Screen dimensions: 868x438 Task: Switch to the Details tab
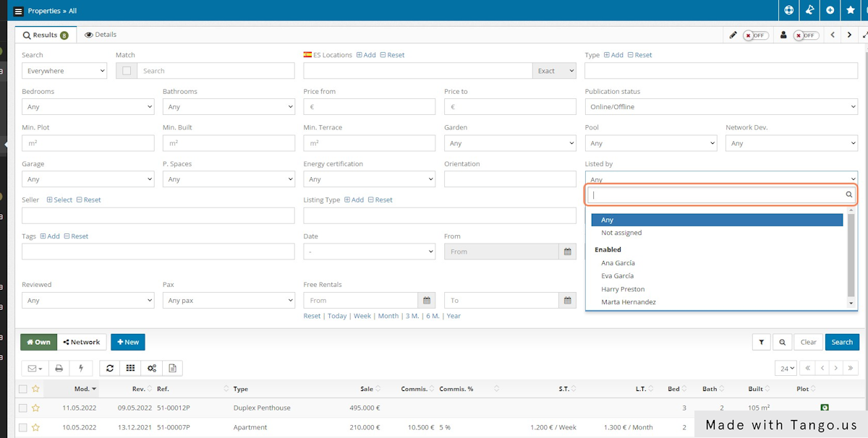pyautogui.click(x=100, y=34)
